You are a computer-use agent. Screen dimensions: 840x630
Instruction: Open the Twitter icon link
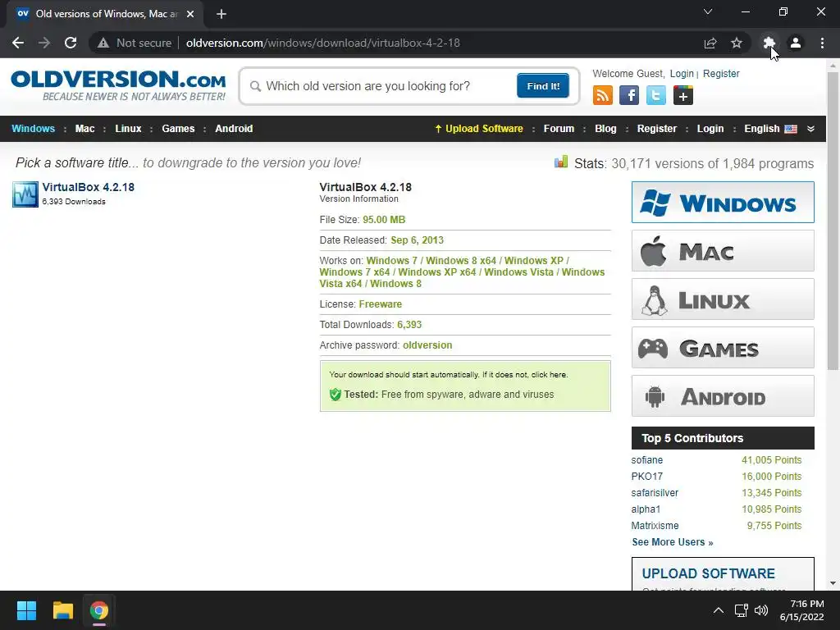(x=655, y=95)
